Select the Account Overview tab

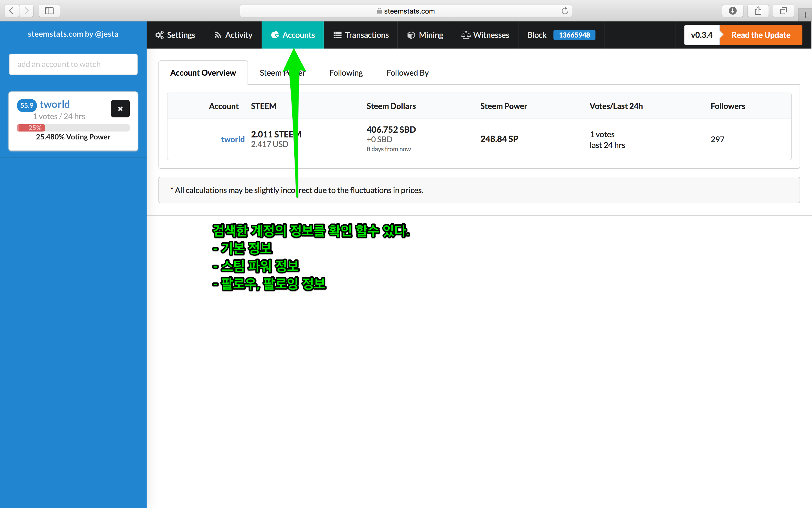point(203,73)
